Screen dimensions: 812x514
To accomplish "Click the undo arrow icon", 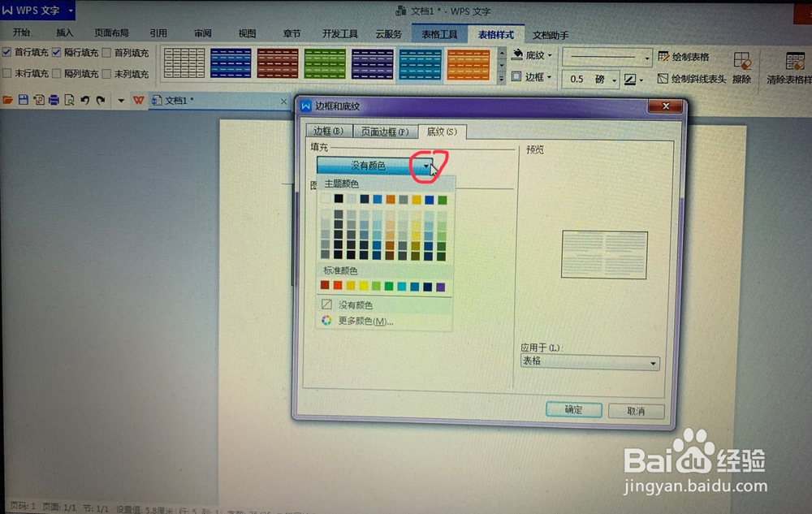I will click(85, 100).
